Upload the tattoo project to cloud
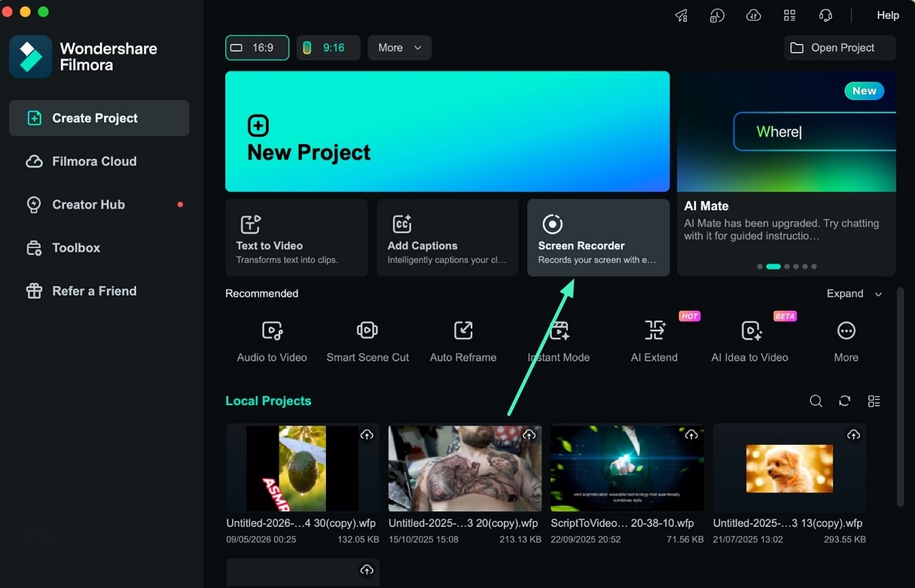Viewport: 915px width, 588px height. [x=529, y=435]
